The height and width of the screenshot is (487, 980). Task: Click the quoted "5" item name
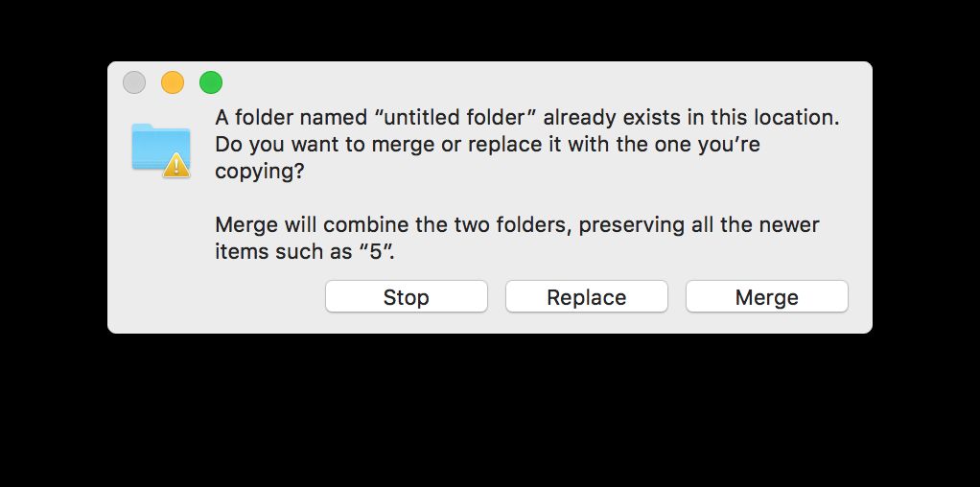click(x=408, y=252)
